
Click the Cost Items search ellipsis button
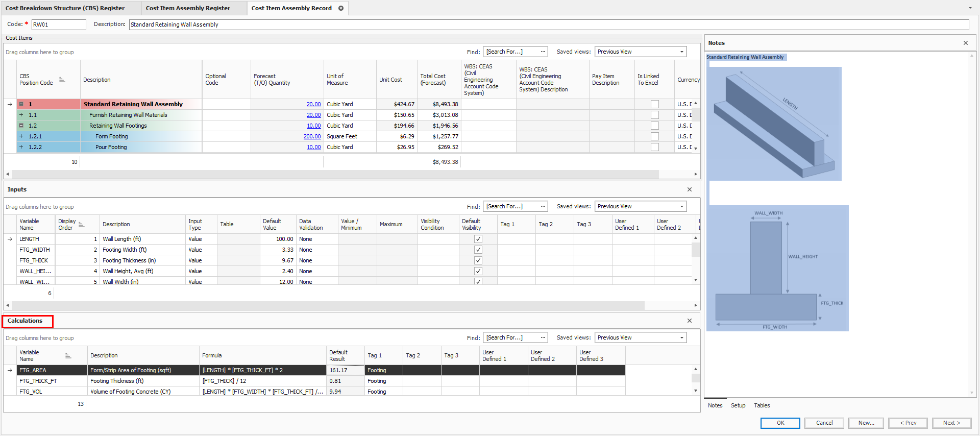(x=543, y=52)
